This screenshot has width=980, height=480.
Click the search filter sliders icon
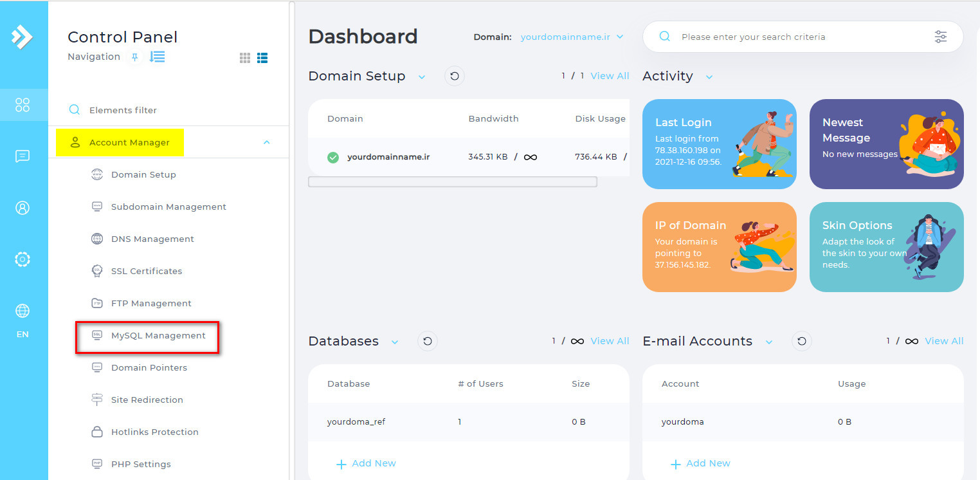941,37
